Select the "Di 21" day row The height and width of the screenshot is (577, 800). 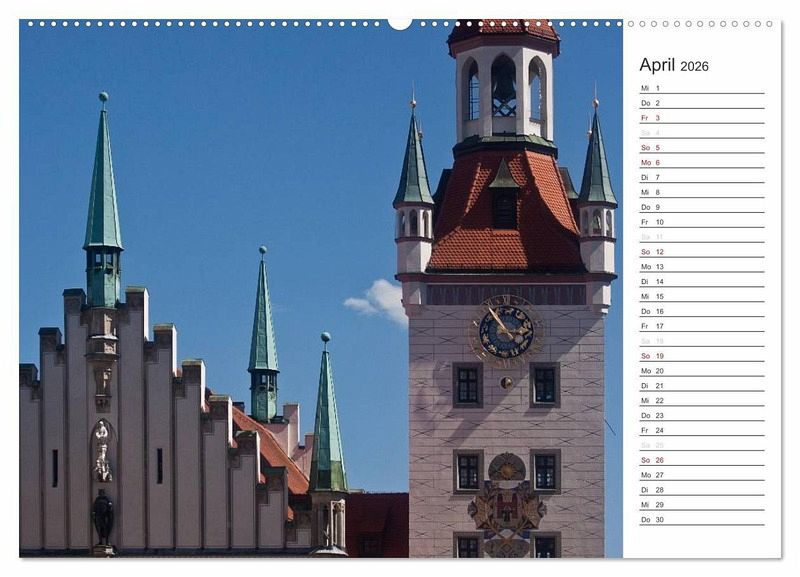point(702,386)
